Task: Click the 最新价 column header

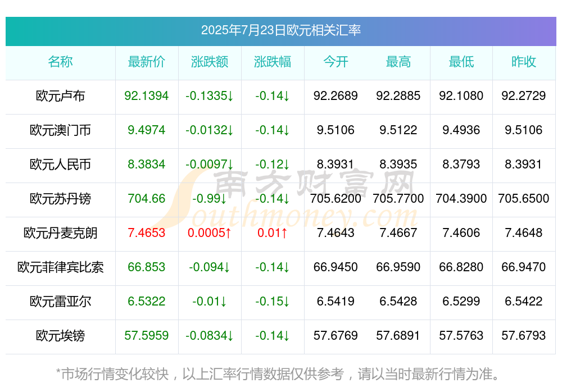Action: pyautogui.click(x=146, y=62)
